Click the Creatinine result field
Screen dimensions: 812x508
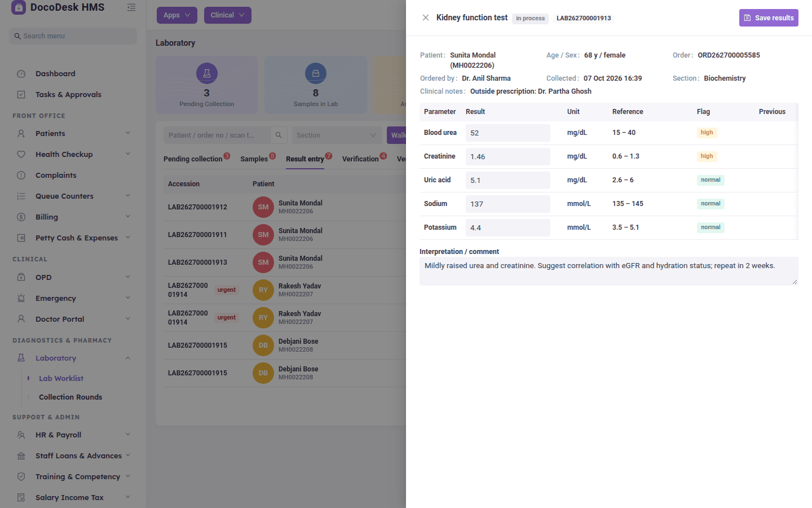click(x=508, y=156)
